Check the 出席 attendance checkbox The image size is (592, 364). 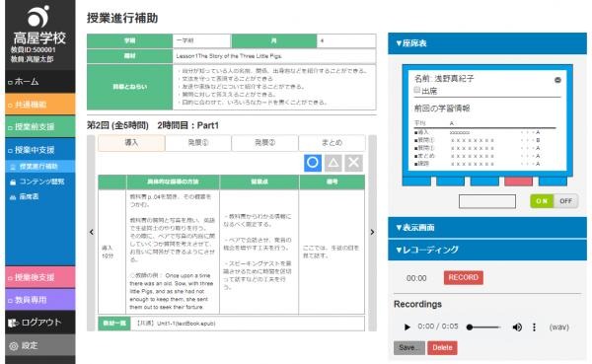416,90
